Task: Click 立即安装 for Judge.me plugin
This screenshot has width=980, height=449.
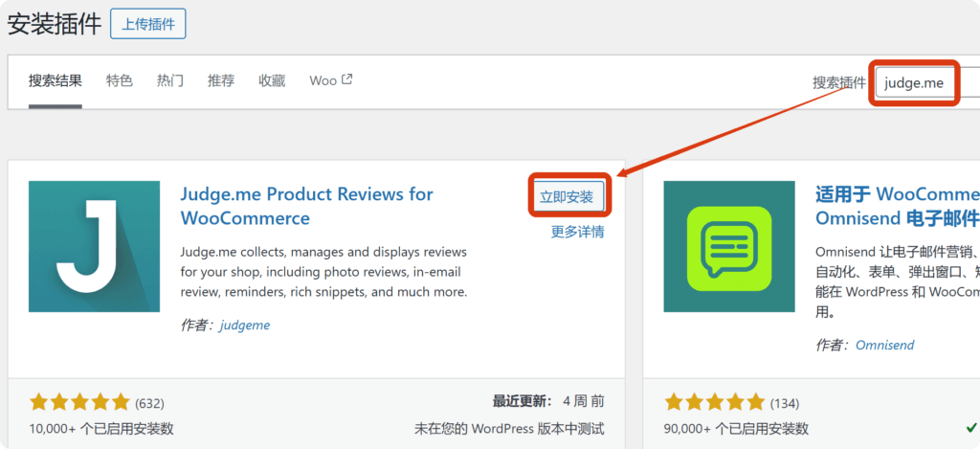Action: 567,197
